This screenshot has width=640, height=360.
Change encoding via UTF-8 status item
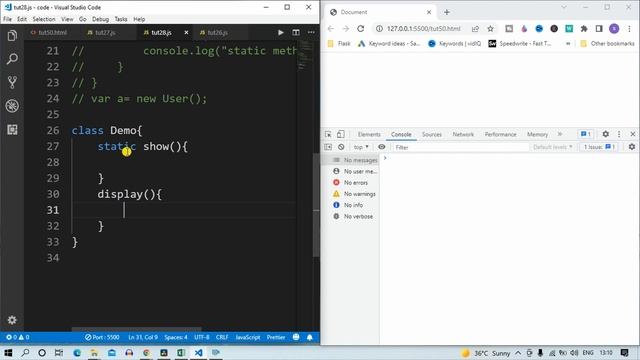click(x=202, y=337)
